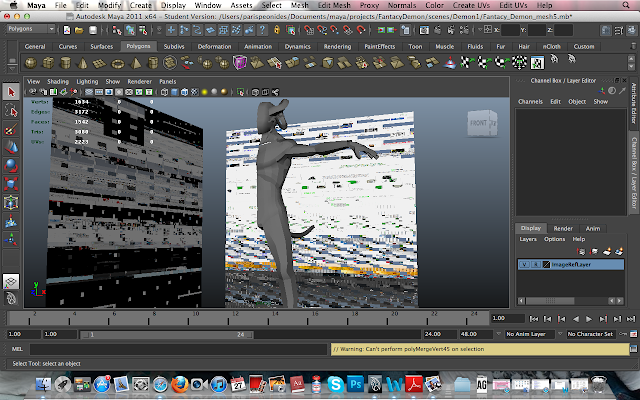
Task: Select the arrow Select tool in toolbox
Action: tap(11, 92)
